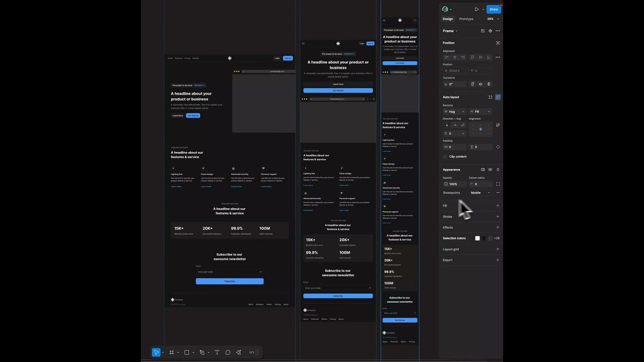Click the vertical padding field
Viewport: 644px width, 362px height.
click(x=481, y=147)
